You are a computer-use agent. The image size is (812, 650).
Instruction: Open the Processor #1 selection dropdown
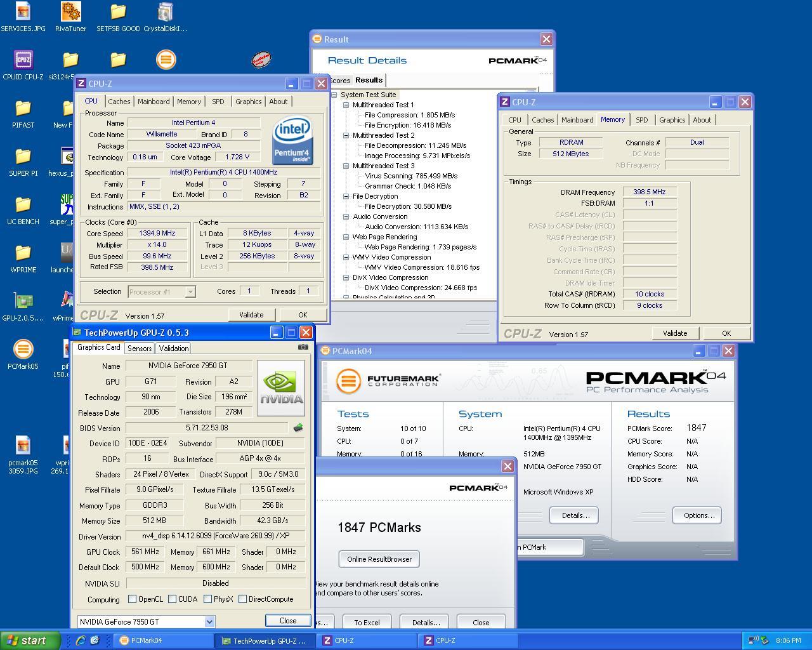[x=190, y=292]
